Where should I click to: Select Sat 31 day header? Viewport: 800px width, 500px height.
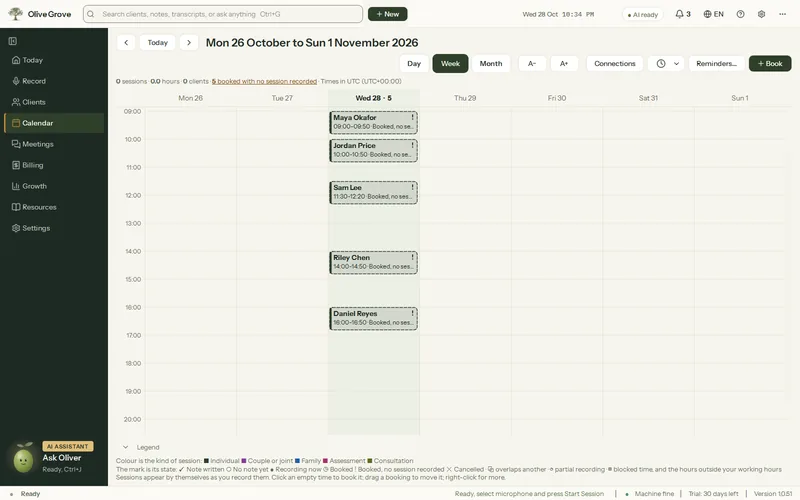coord(648,98)
